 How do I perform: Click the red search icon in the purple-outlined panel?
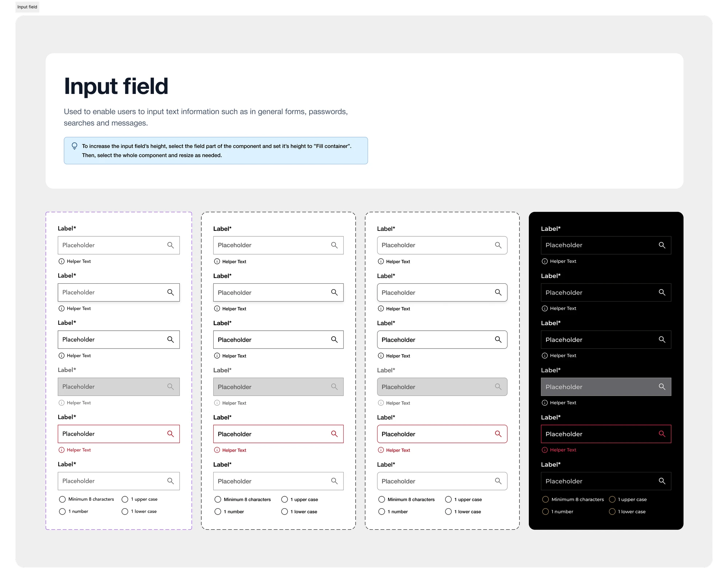coord(170,434)
